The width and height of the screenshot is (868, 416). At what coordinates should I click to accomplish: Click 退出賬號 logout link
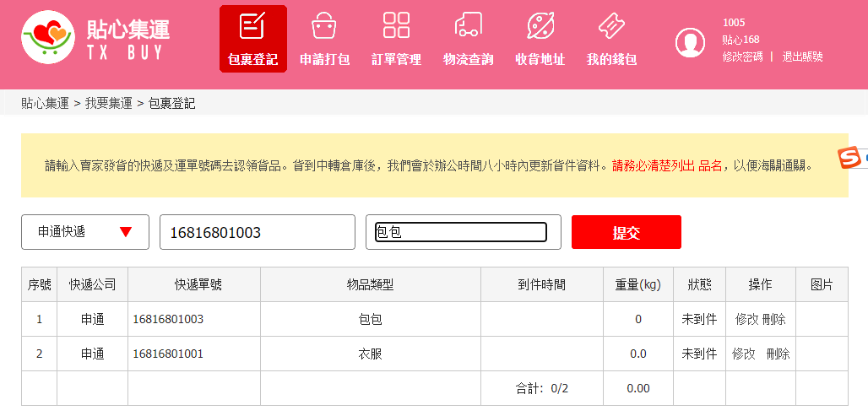(x=802, y=57)
